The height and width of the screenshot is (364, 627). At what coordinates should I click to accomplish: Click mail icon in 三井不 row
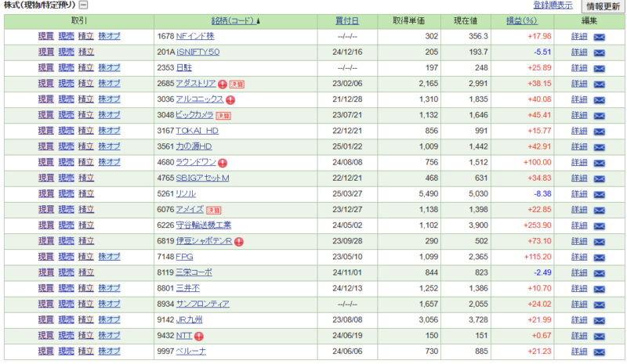click(x=599, y=290)
